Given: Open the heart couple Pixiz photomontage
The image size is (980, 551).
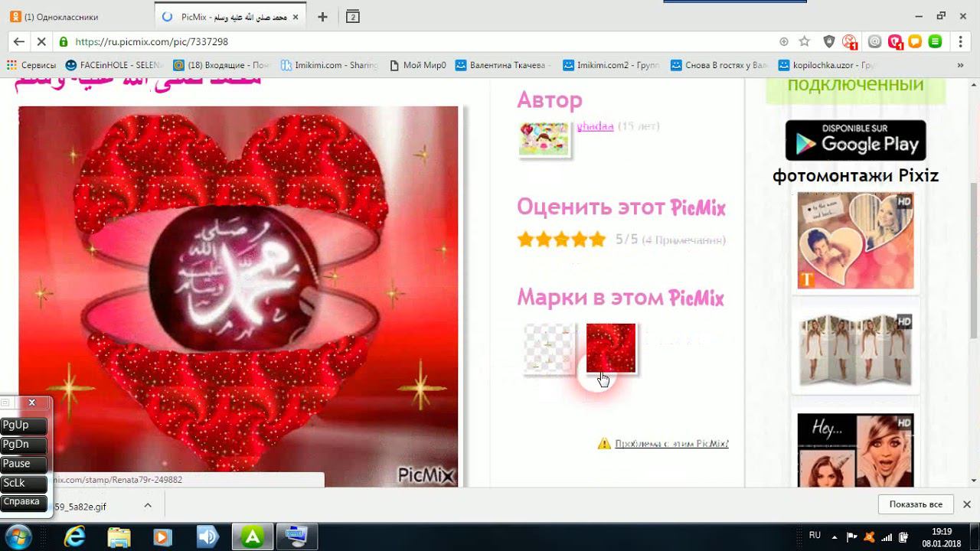Looking at the screenshot, I should tap(856, 241).
